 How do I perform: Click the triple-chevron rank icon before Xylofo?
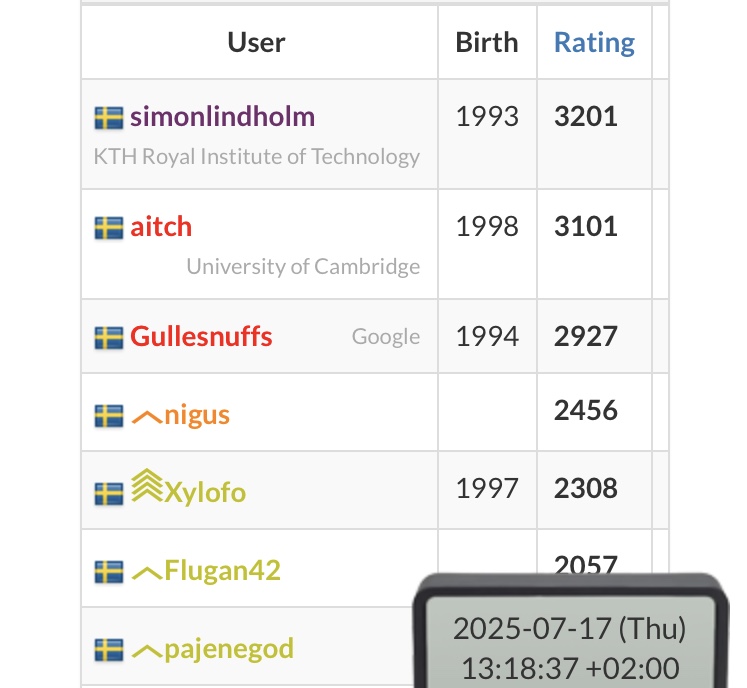pos(147,486)
